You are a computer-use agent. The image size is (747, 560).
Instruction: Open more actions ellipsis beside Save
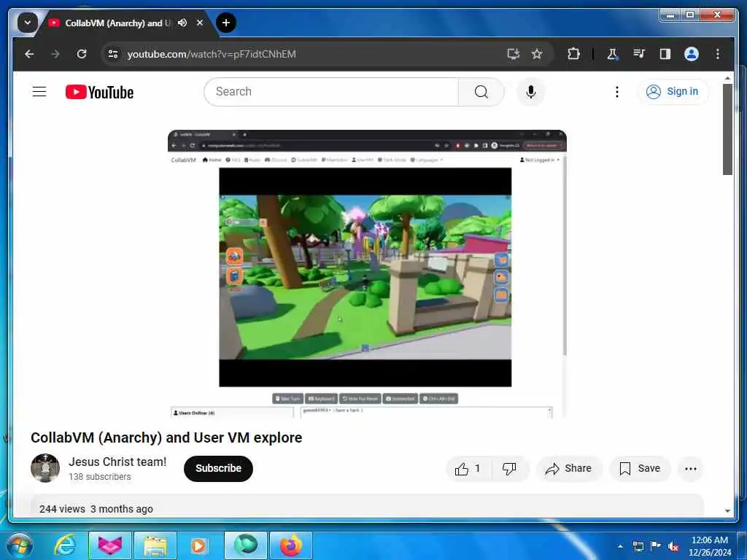coord(690,469)
